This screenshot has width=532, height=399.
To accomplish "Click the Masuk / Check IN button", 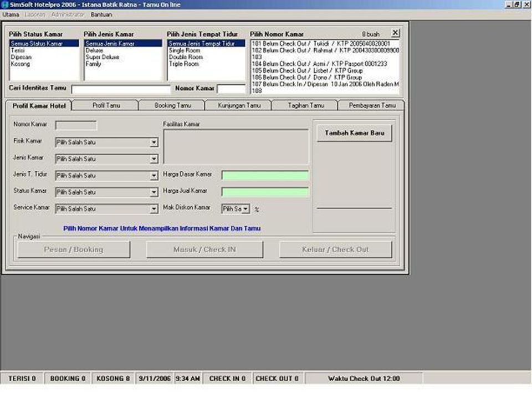I will point(204,250).
